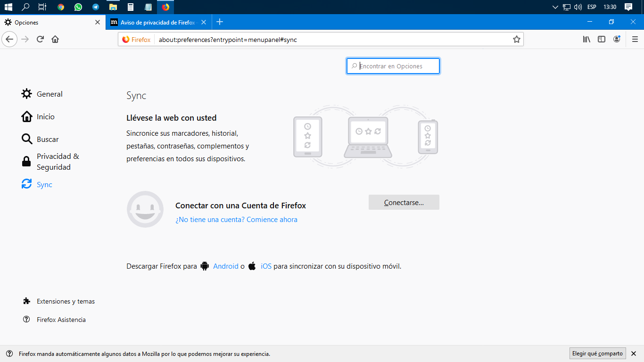Dismiss the data notification bar
This screenshot has height=362, width=644.
click(x=634, y=354)
